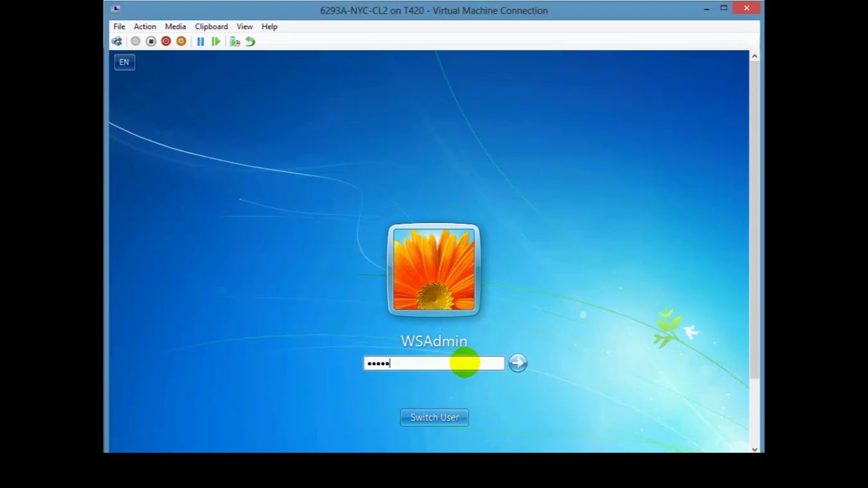
Task: Send Ctrl+Alt+Delete using the toolbar icon
Action: click(x=117, y=41)
